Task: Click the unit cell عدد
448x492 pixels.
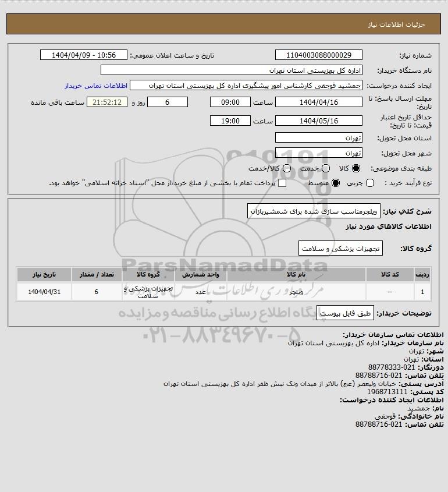Action: point(201,292)
